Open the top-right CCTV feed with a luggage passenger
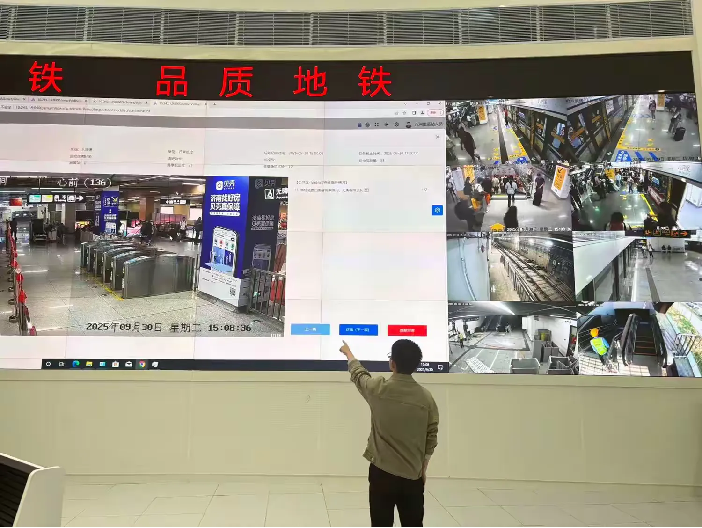This screenshot has height=528, width=702. [x=634, y=129]
